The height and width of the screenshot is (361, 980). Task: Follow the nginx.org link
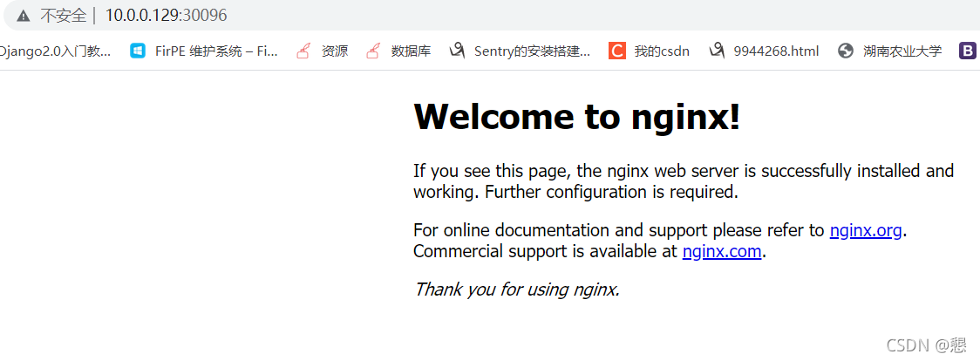(866, 230)
